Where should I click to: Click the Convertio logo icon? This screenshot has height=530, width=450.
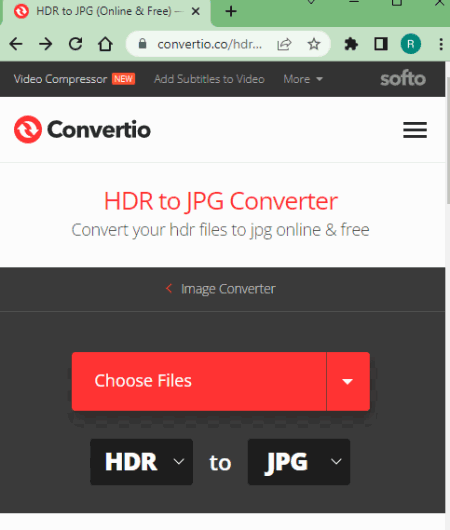coord(28,129)
